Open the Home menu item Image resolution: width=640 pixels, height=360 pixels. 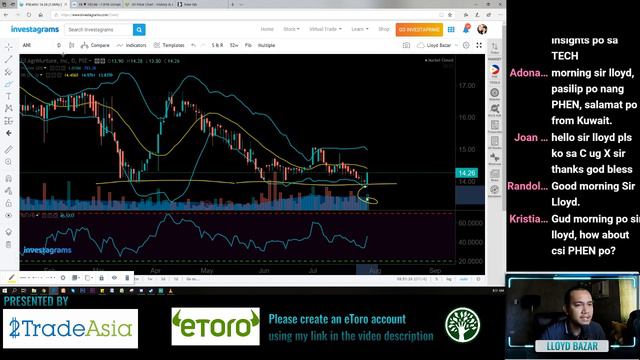pos(267,29)
